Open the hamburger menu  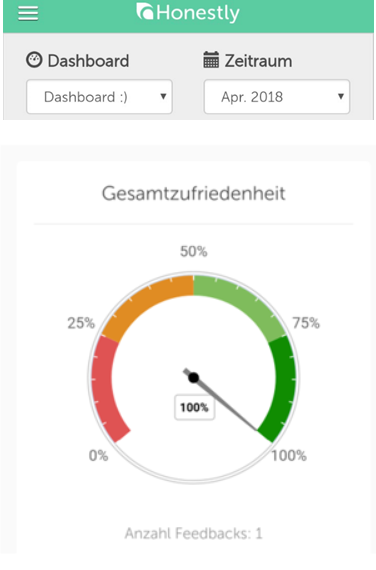(x=28, y=13)
